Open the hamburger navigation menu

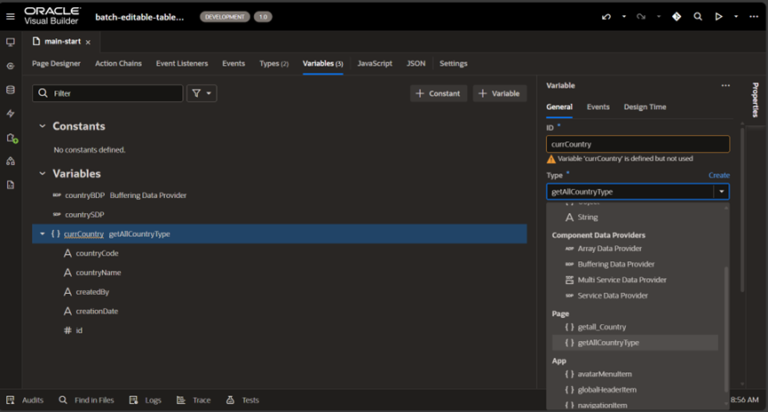[11, 16]
